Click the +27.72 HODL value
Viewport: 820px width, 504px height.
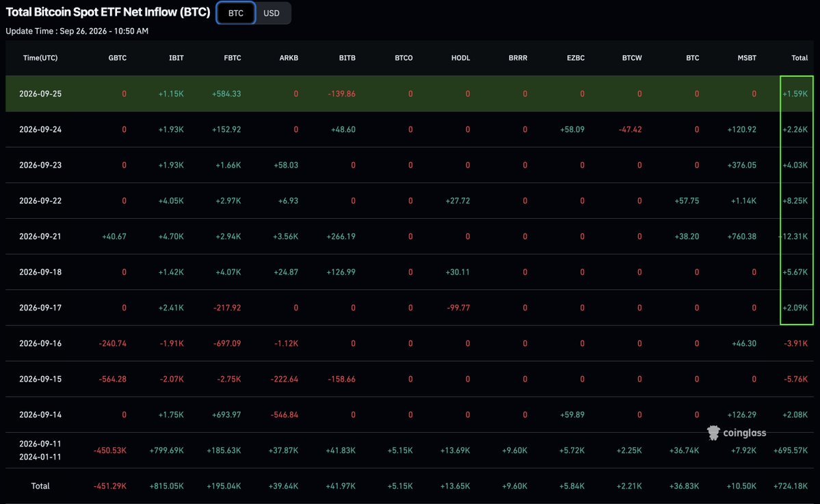click(458, 201)
